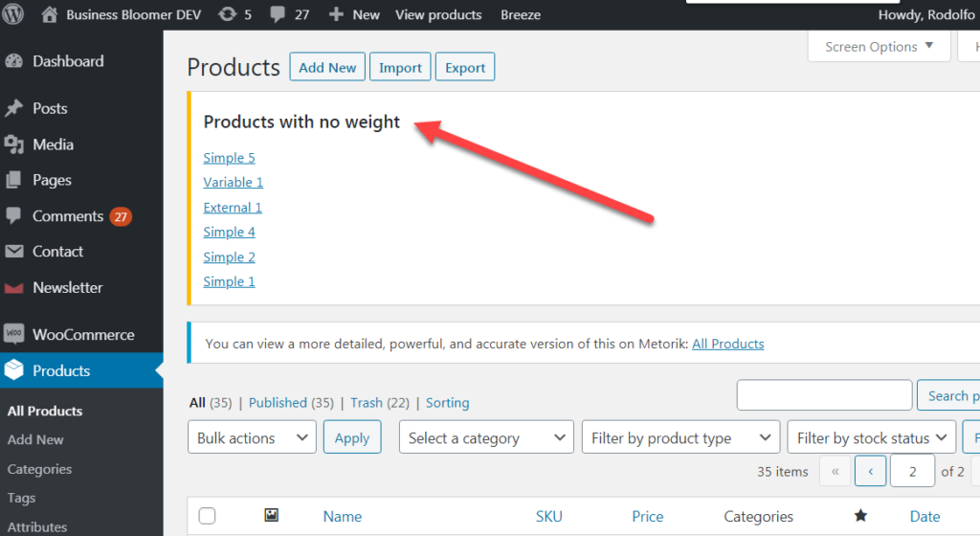Open the Simple 5 product link
This screenshot has height=536, width=980.
coord(230,158)
